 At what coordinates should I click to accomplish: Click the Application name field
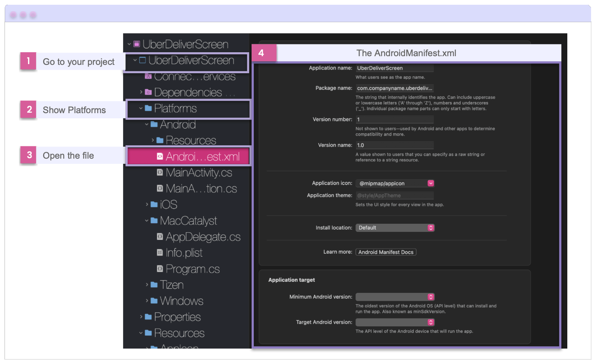pyautogui.click(x=394, y=68)
